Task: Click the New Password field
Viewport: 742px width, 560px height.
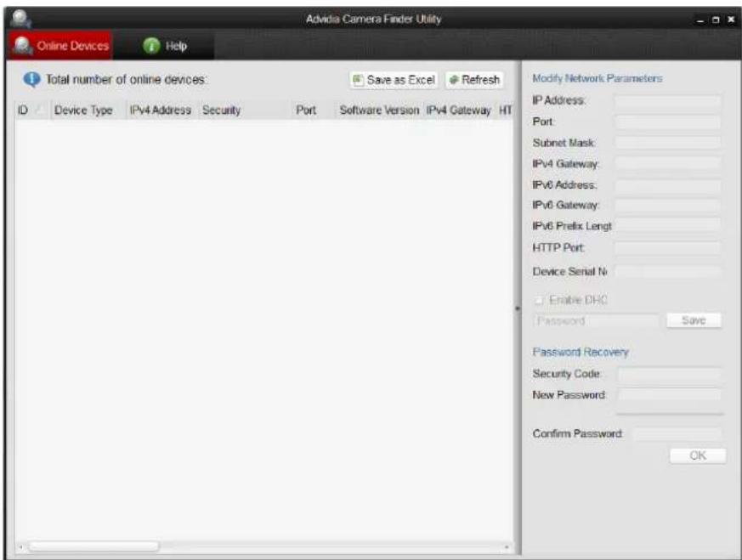Action: pos(669,395)
